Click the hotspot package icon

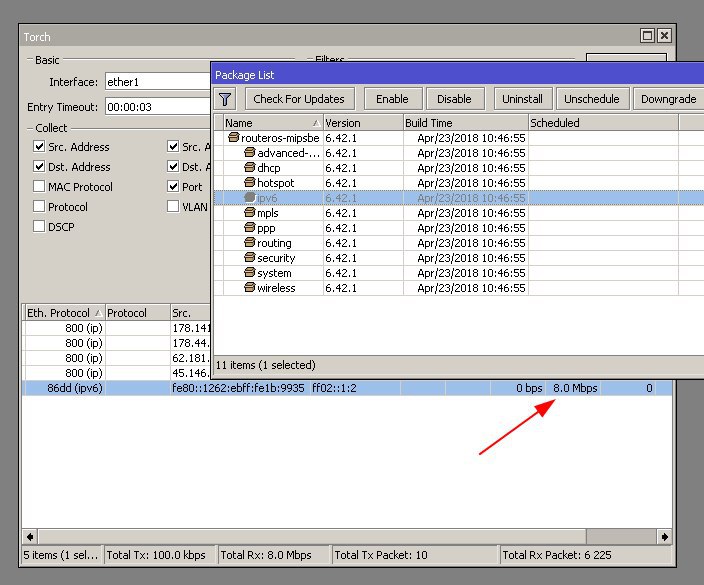tap(250, 182)
